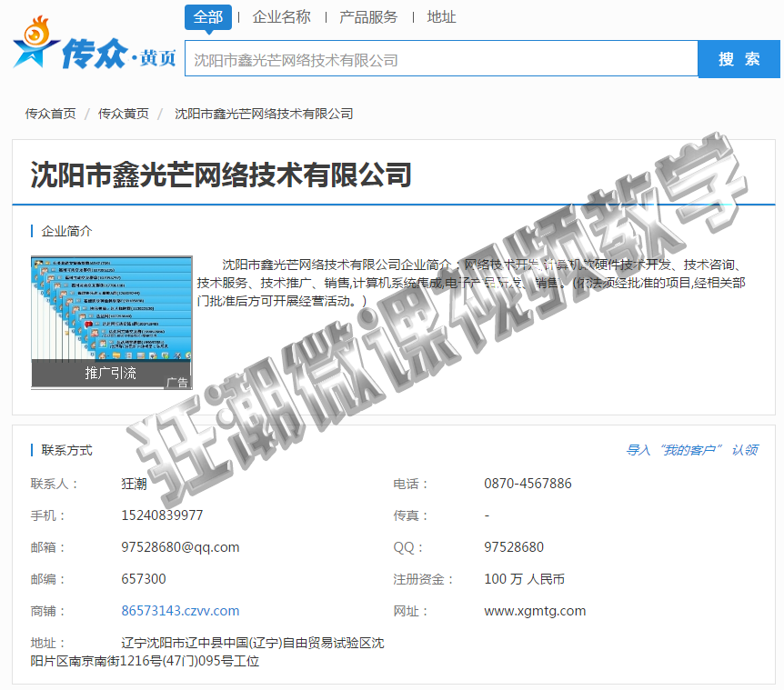
Task: Open the 推广引流 ad thumbnail
Action: (112, 322)
